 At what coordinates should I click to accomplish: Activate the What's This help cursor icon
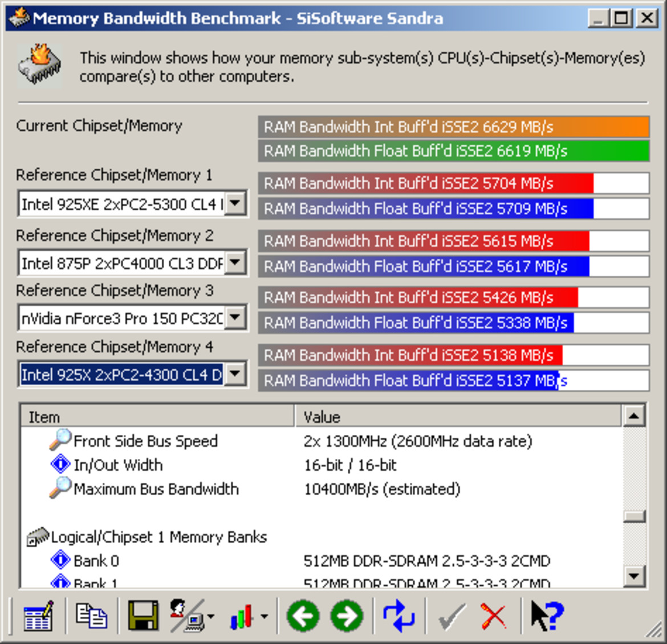coord(547,616)
